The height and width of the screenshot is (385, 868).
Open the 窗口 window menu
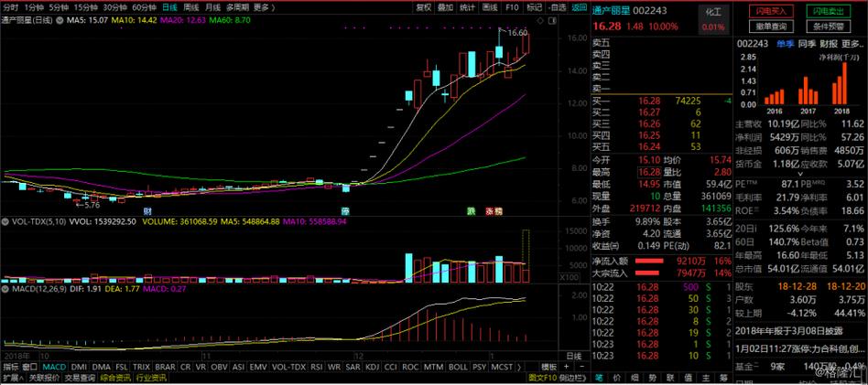(29, 367)
